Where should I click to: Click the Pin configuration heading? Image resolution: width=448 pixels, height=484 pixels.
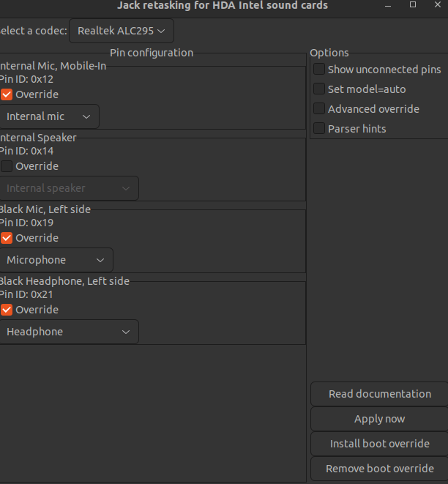point(152,53)
